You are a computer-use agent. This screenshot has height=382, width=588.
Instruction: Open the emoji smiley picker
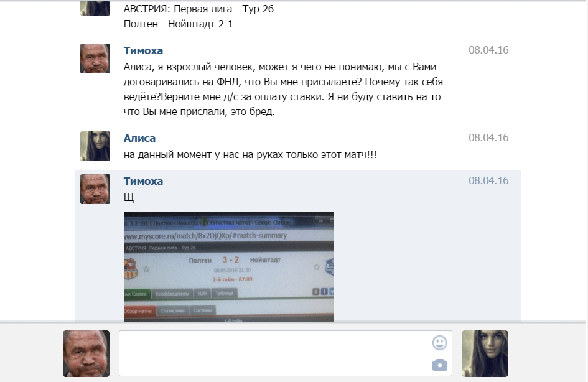[x=439, y=343]
